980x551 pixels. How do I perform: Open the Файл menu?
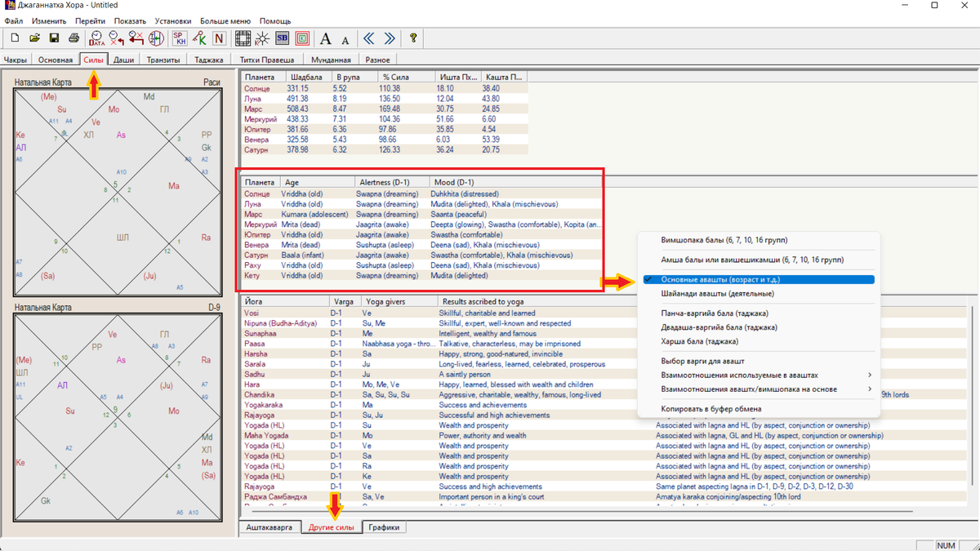click(x=14, y=21)
